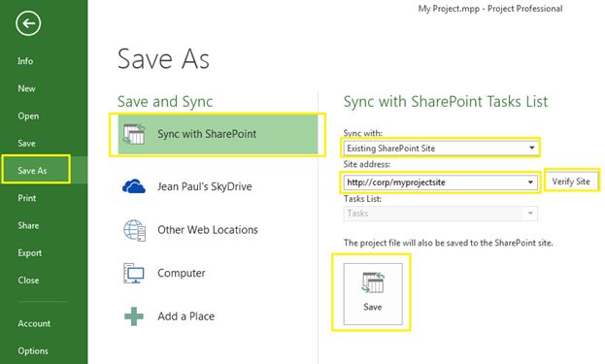This screenshot has width=605, height=364.
Task: Click the http://corp/myprojectsite address field
Action: coord(440,182)
